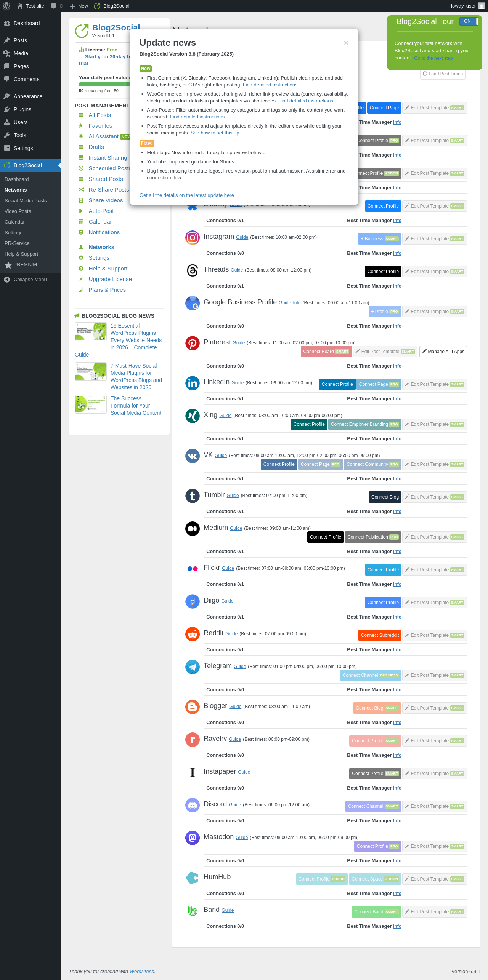488x980 pixels.
Task: Click the WordPress footer link
Action: pos(142,972)
